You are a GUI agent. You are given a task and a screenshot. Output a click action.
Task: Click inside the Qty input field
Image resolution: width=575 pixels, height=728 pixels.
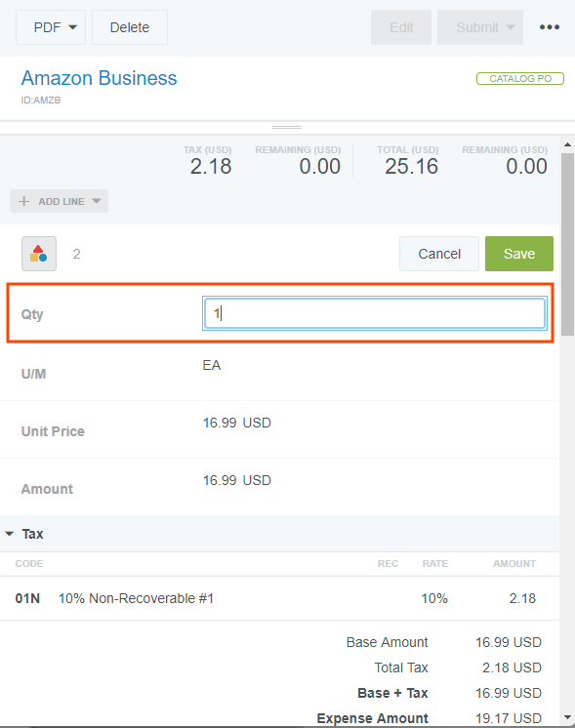tap(375, 313)
